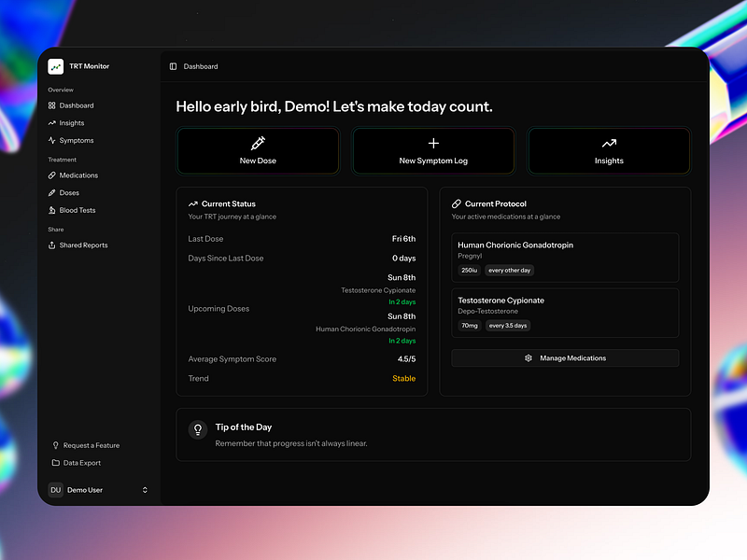This screenshot has width=747, height=560.
Task: Select the Testosterone Cypionate medication card
Action: tap(565, 313)
